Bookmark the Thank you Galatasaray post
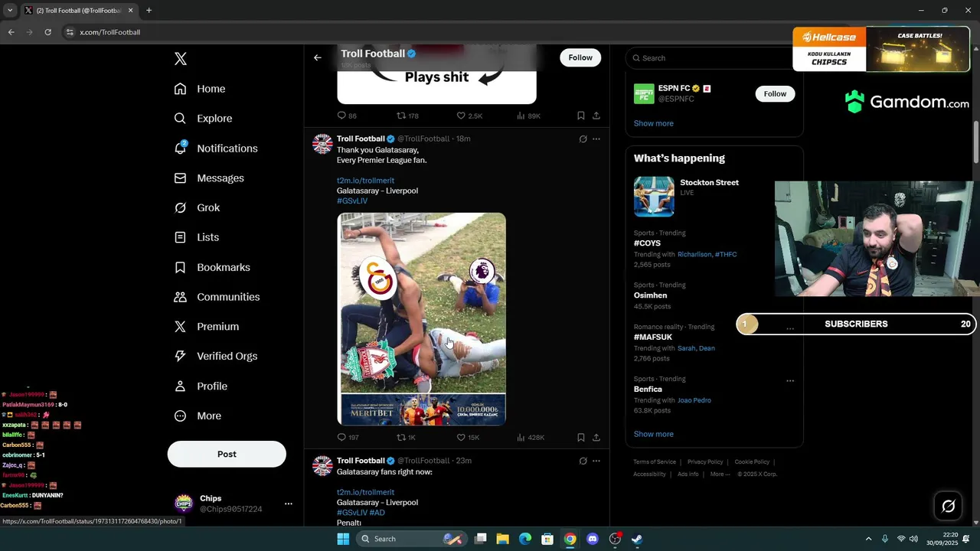 tap(581, 438)
